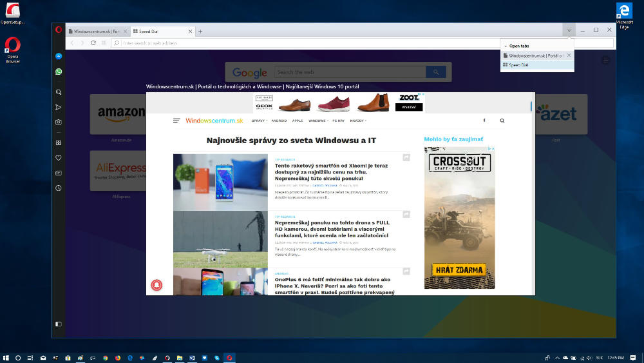Close the Speed Dial tab
644x363 pixels.
pos(190,31)
